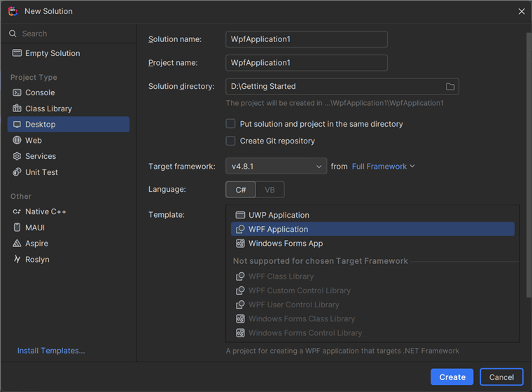
Task: Check the Create Git repository box
Action: 230,141
